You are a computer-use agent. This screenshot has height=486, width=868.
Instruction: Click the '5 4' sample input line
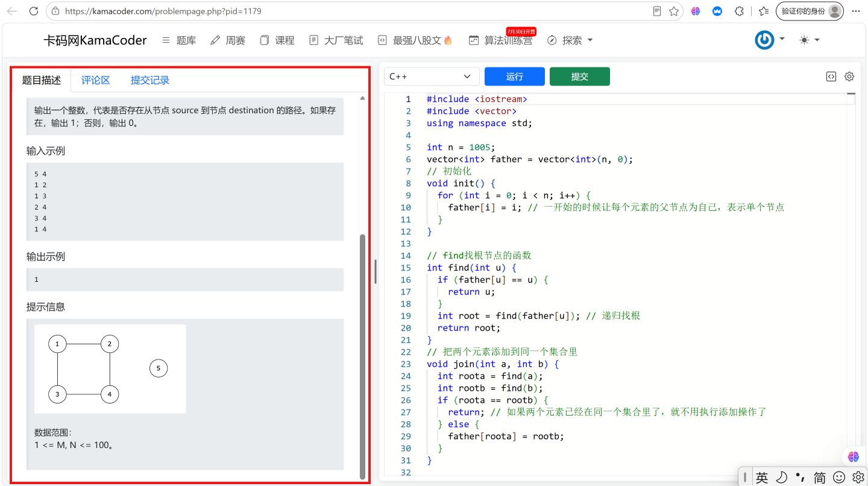40,174
